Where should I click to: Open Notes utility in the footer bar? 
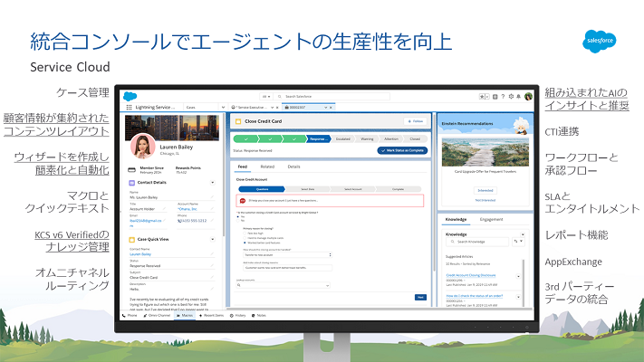click(x=259, y=315)
